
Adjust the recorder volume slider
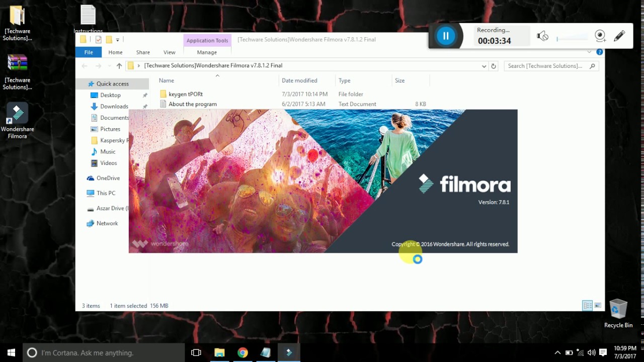(572, 38)
